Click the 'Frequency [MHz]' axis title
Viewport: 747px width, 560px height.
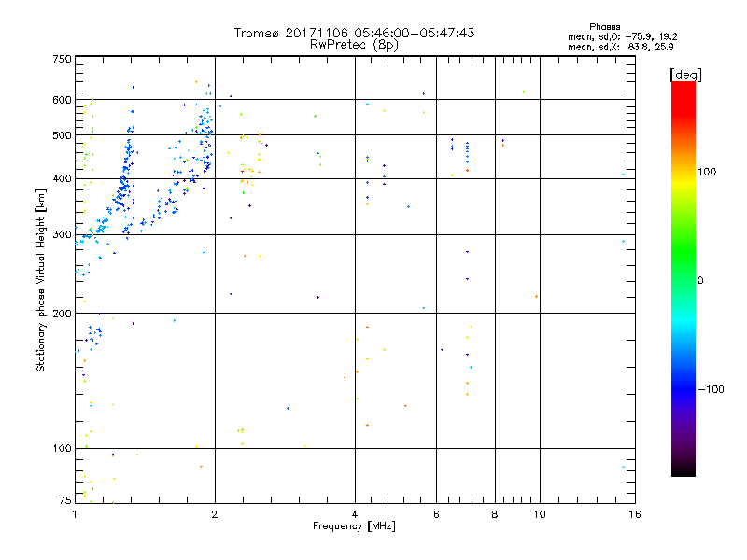[354, 526]
